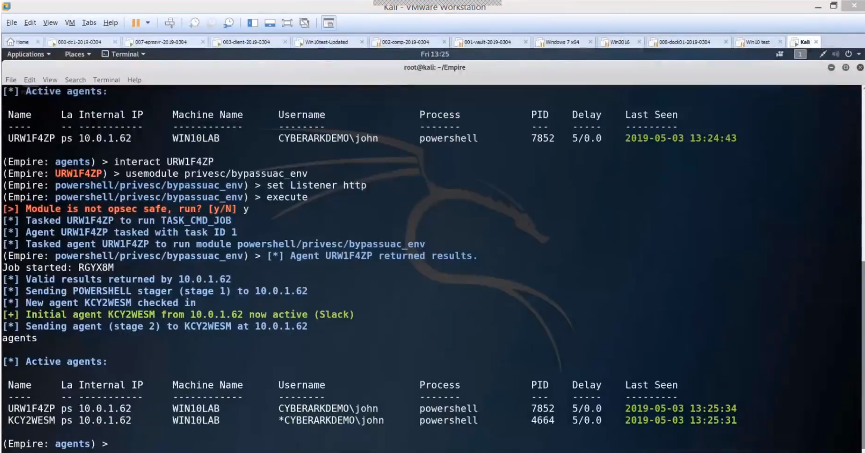This screenshot has width=865, height=453.
Task: Open VMware Edit menu
Action: 30,23
